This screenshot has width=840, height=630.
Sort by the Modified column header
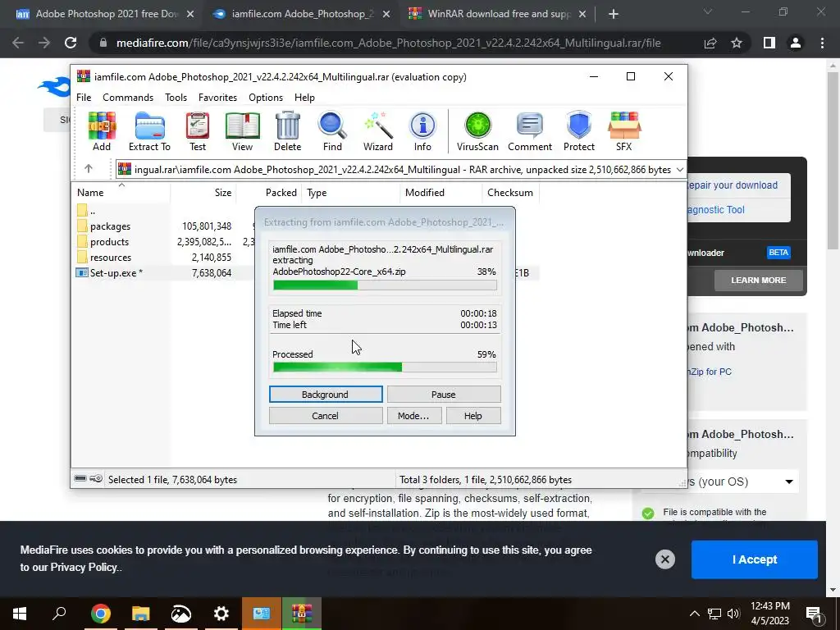[441, 192]
